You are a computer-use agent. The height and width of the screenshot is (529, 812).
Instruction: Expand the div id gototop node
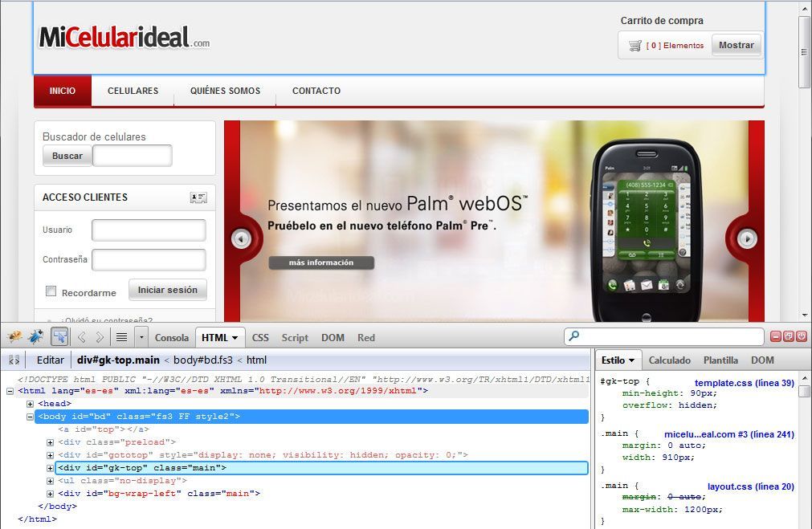pyautogui.click(x=51, y=455)
